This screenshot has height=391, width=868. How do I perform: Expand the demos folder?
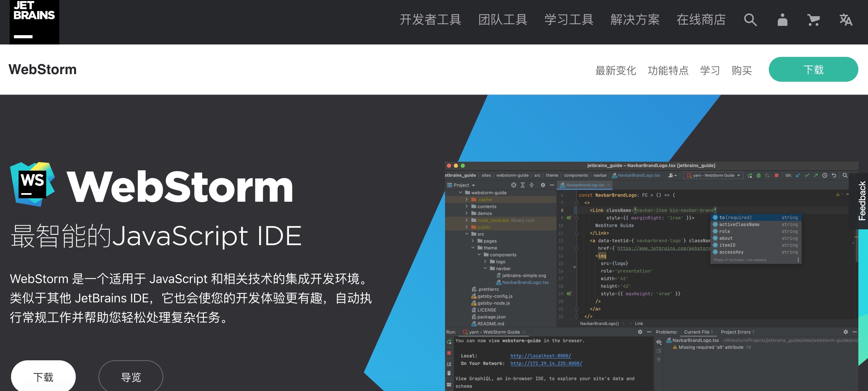click(x=467, y=213)
